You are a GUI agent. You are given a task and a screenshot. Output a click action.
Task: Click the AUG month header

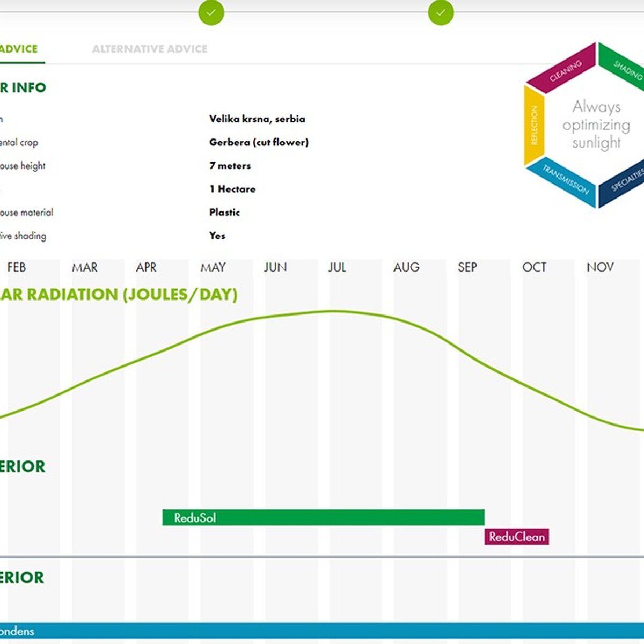coord(406,267)
